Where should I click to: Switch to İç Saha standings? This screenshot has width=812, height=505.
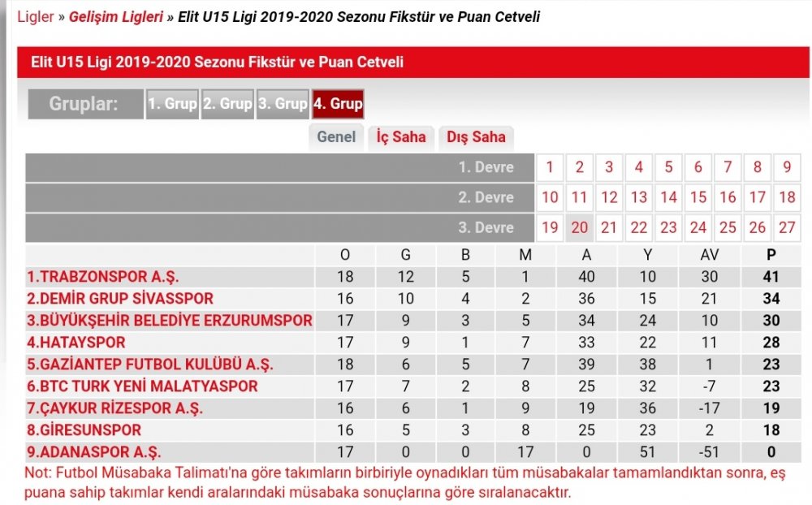[401, 136]
